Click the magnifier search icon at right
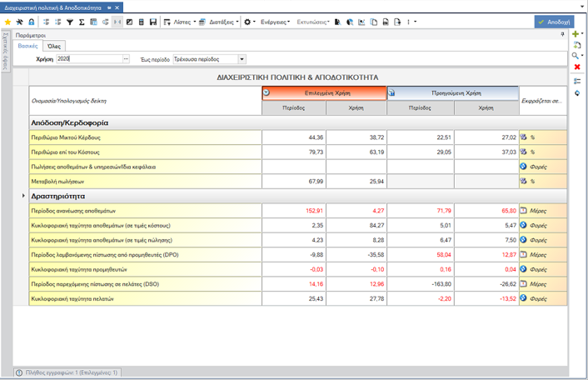This screenshot has height=380, width=588. click(576, 56)
